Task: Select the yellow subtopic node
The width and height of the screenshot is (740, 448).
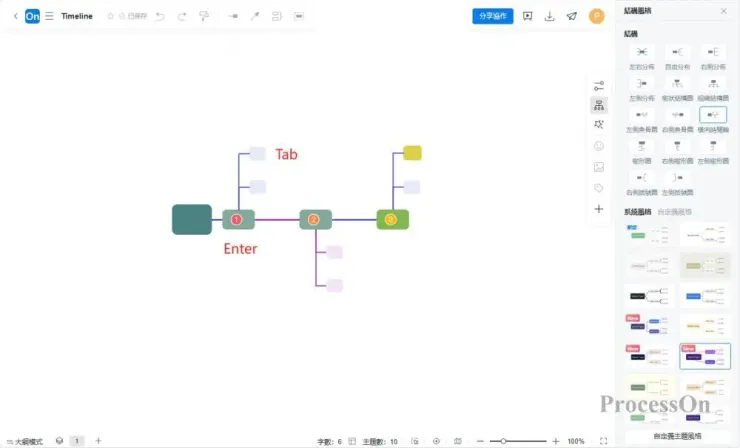Action: 412,153
